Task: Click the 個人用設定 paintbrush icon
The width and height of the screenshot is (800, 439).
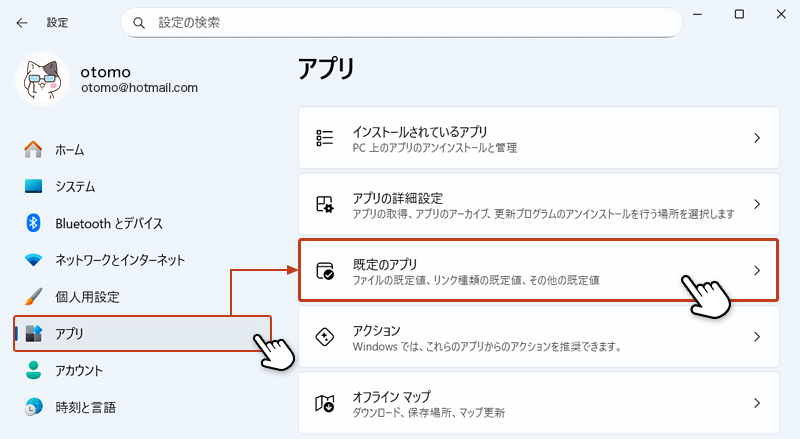Action: [x=33, y=297]
